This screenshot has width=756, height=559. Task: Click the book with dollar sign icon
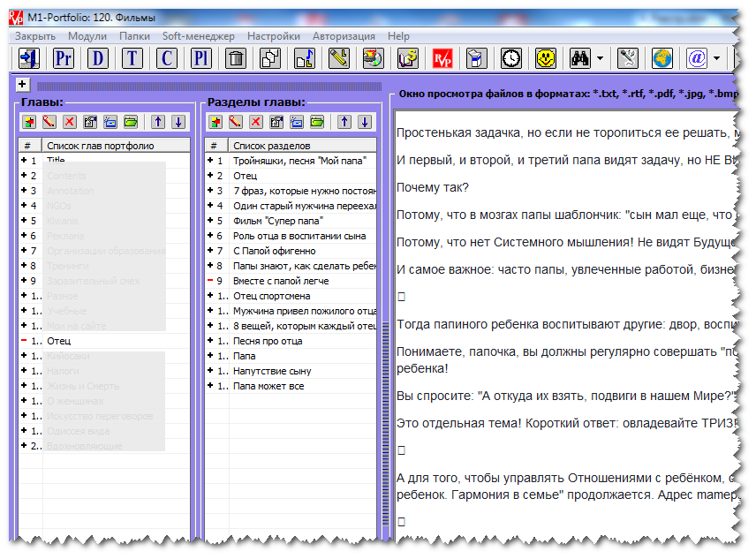point(408,59)
